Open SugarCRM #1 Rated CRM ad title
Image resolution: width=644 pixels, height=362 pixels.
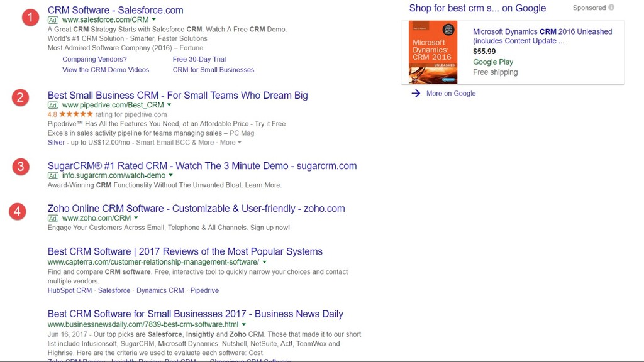coord(202,166)
